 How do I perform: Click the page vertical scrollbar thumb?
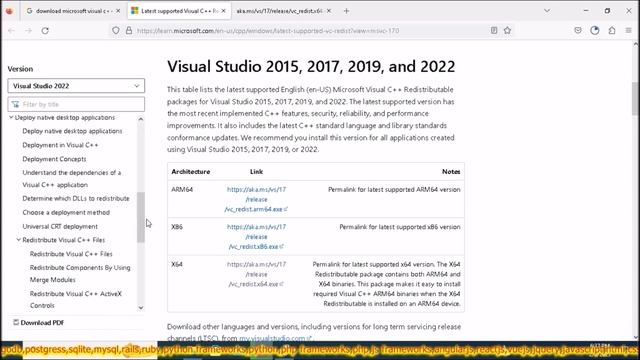click(x=636, y=99)
